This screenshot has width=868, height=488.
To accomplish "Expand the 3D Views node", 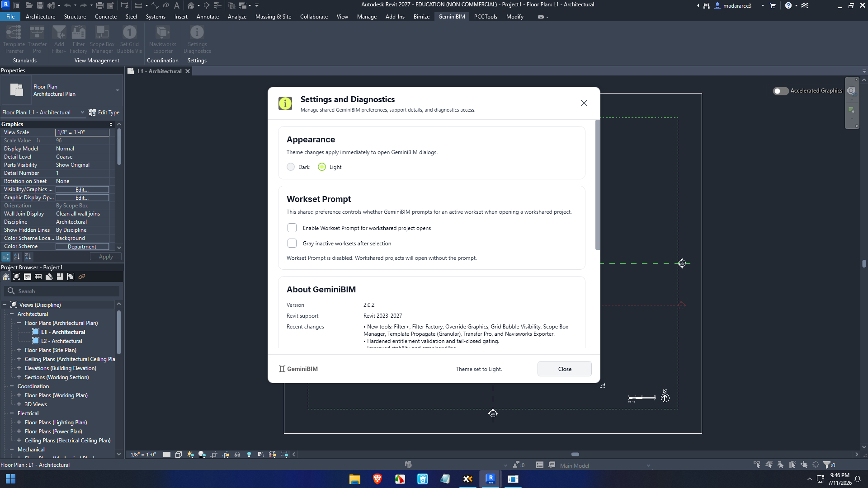I will point(19,404).
